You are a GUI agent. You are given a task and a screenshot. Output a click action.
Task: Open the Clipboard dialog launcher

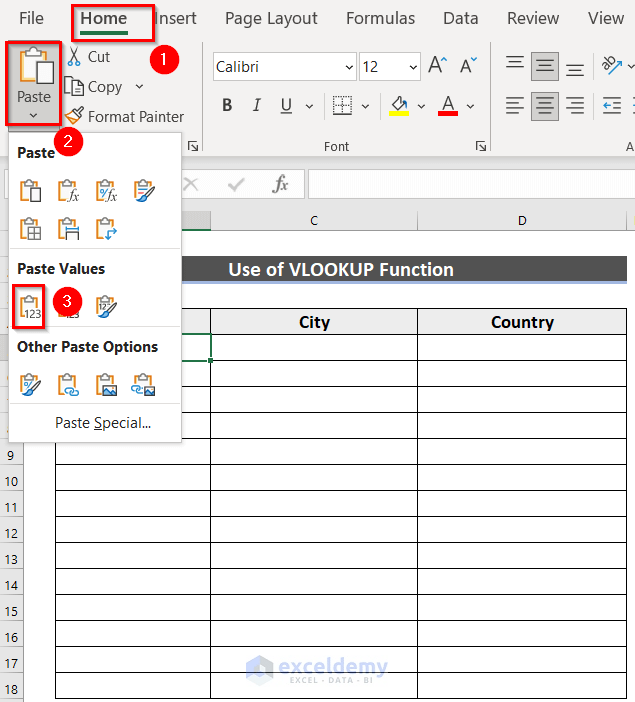[193, 146]
